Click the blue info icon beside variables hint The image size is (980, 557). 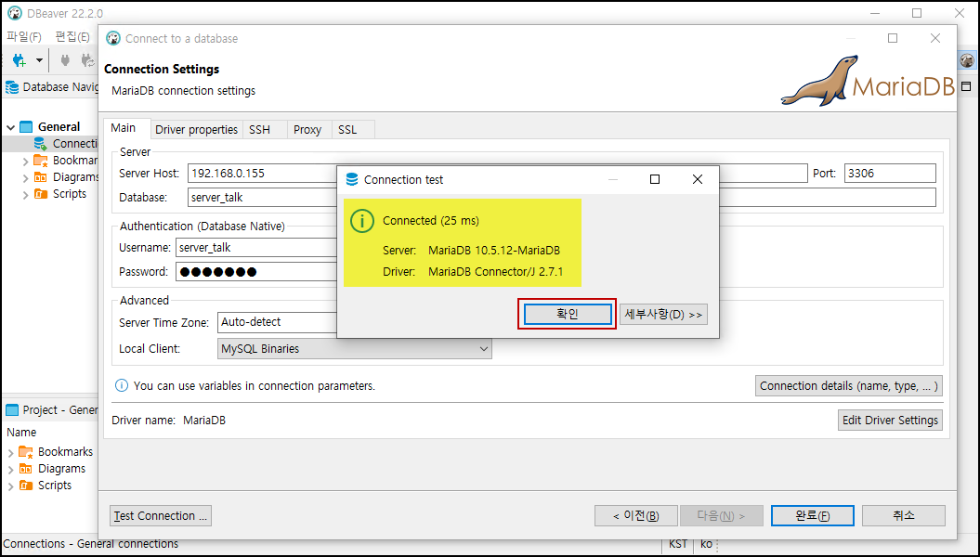(x=122, y=385)
